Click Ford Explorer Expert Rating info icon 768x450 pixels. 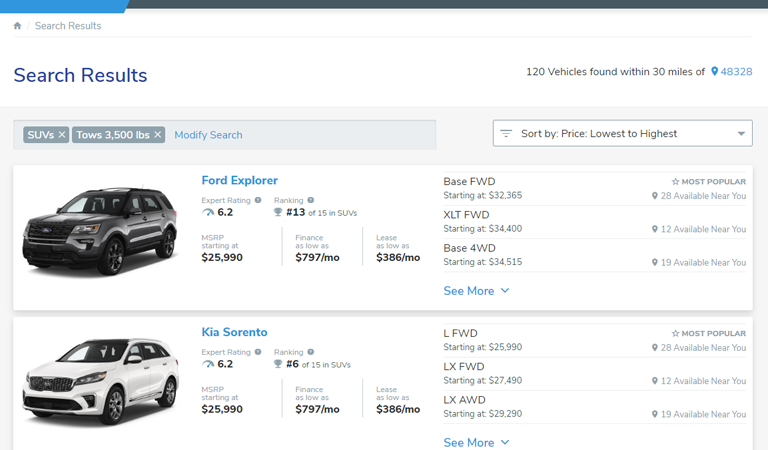(258, 200)
